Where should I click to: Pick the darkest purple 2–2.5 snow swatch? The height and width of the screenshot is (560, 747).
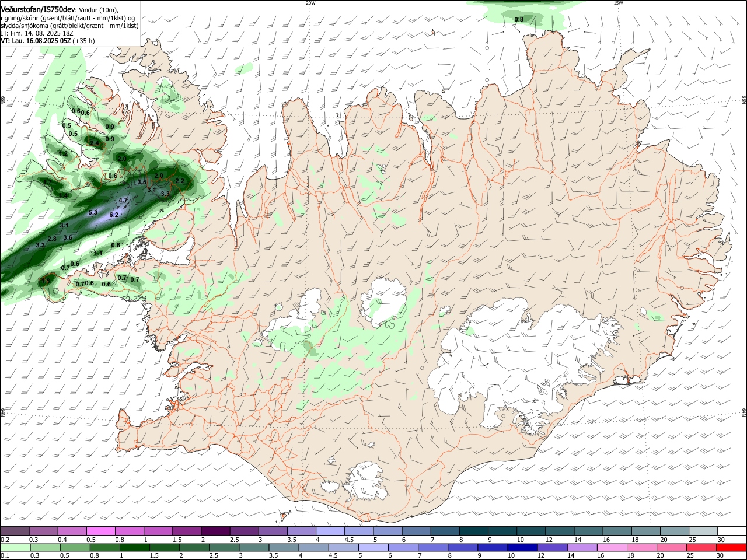point(215,531)
